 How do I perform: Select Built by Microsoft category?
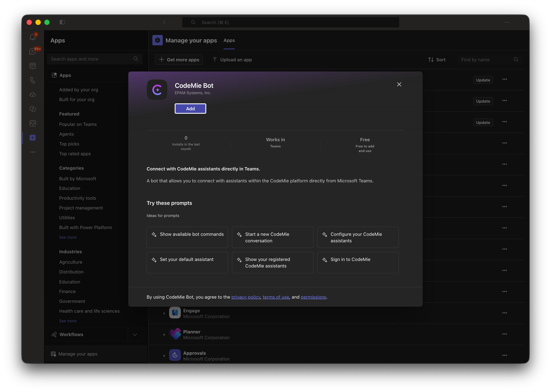[x=78, y=179]
